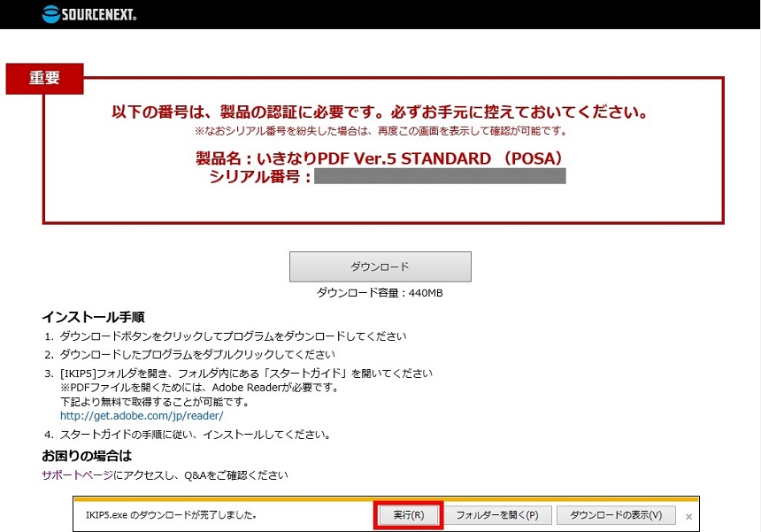The height and width of the screenshot is (532, 761).
Task: Click the お困りの場合は heading
Action: [87, 456]
